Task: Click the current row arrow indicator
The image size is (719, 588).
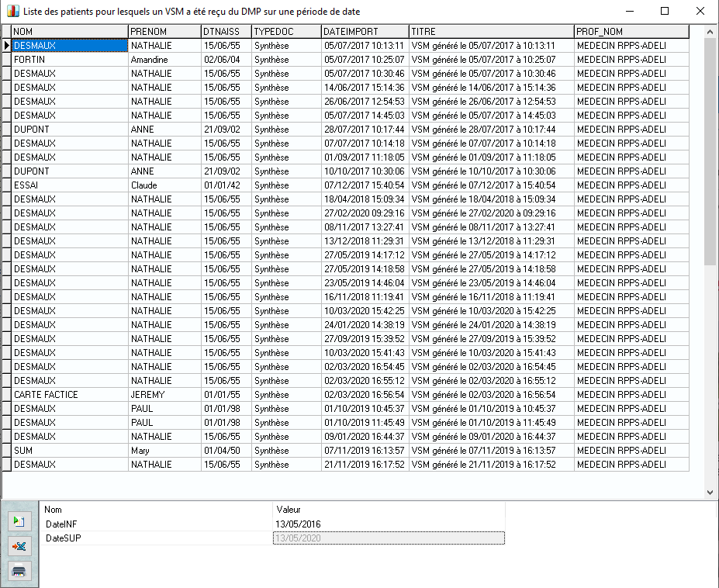Action: (x=6, y=46)
